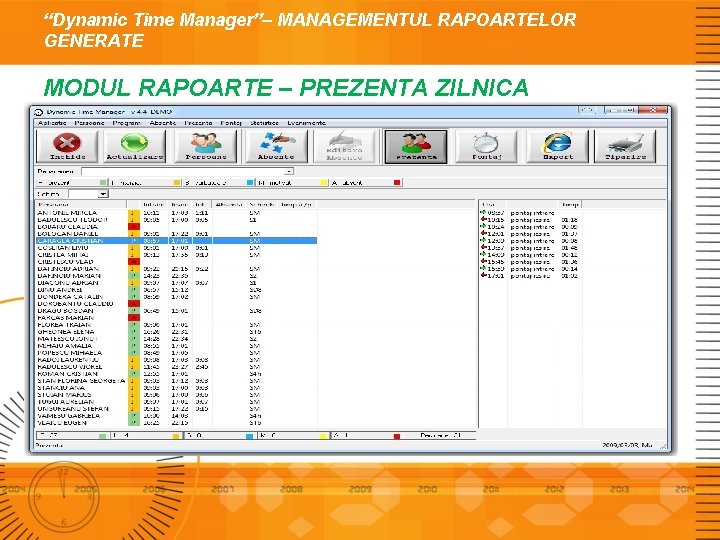
Task: Open the Program menu
Action: [x=126, y=123]
